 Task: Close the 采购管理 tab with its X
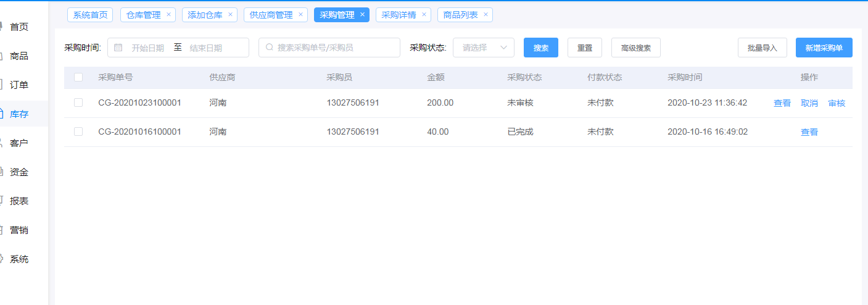(x=362, y=14)
